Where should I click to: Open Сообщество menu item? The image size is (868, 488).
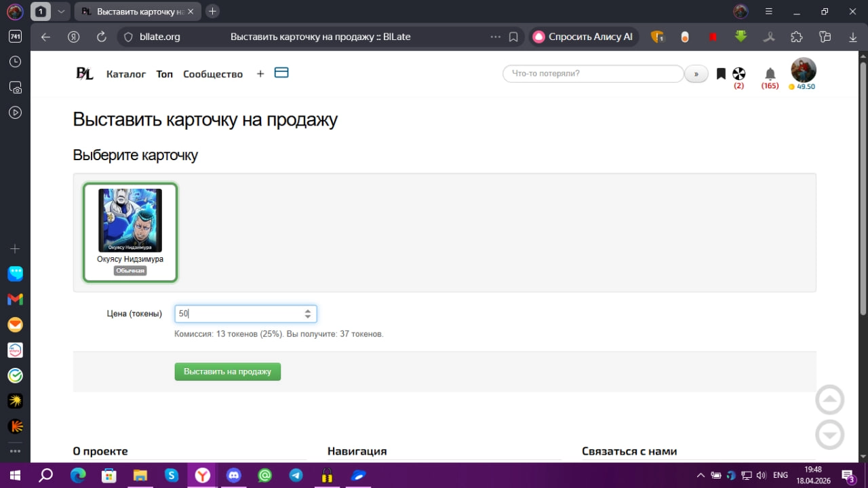coord(213,74)
